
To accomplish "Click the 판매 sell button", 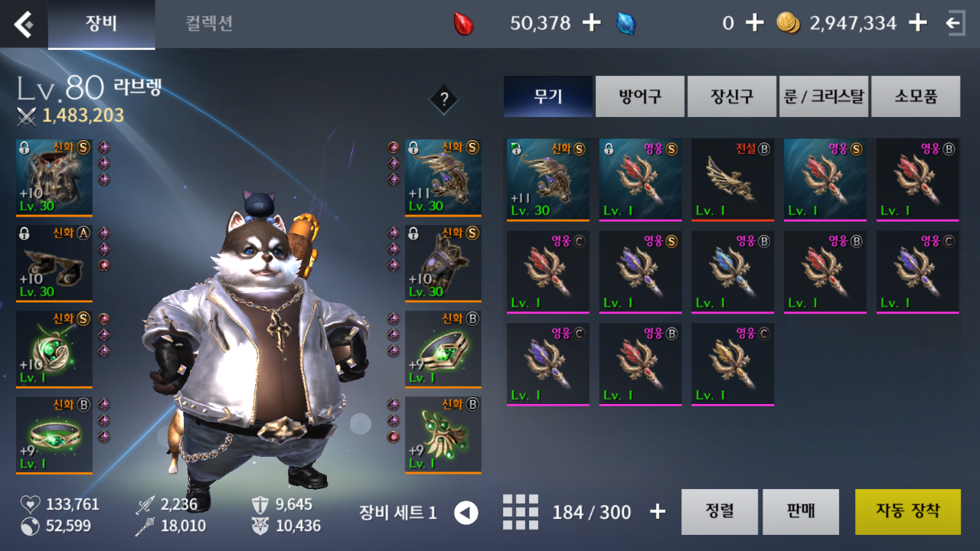I will tap(801, 512).
